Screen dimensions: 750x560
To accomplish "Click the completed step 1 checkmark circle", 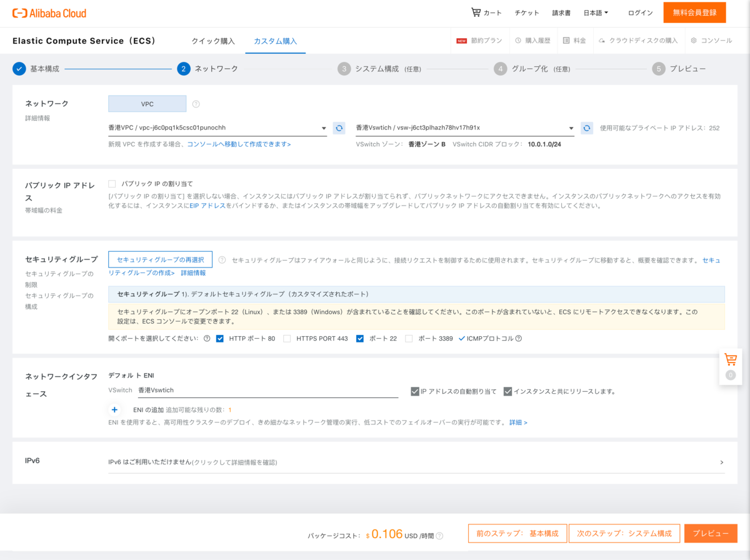I will [x=19, y=69].
